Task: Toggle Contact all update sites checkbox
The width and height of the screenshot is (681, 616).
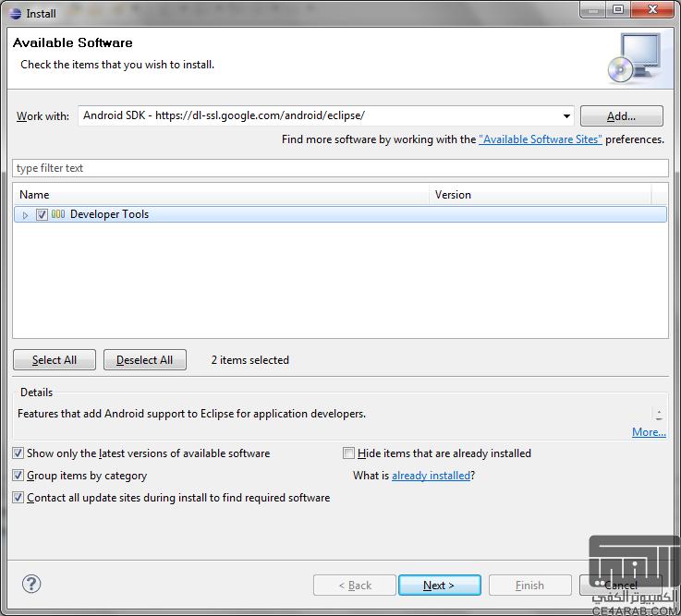Action: click(x=18, y=498)
